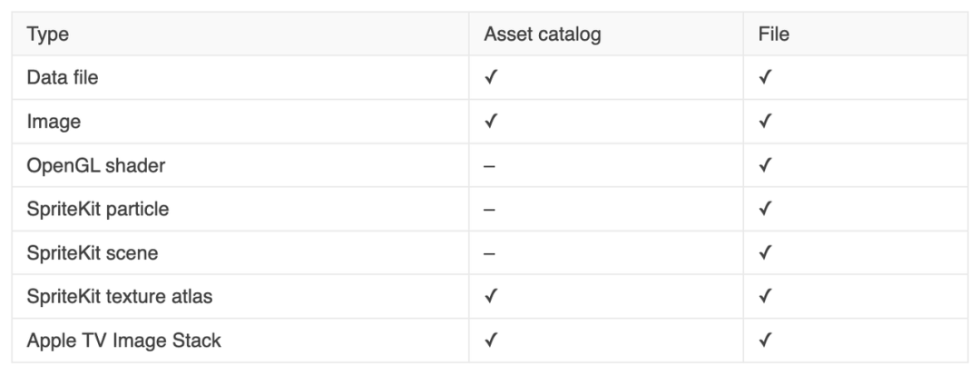The height and width of the screenshot is (375, 980).
Task: Click the SpriteKit scene Asset catalog dash
Action: point(489,253)
